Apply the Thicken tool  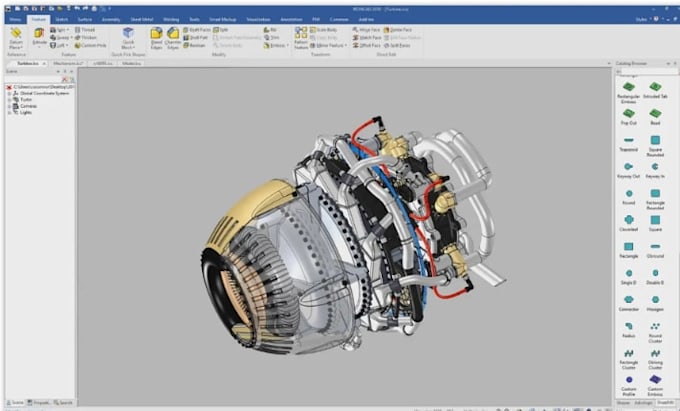click(85, 38)
